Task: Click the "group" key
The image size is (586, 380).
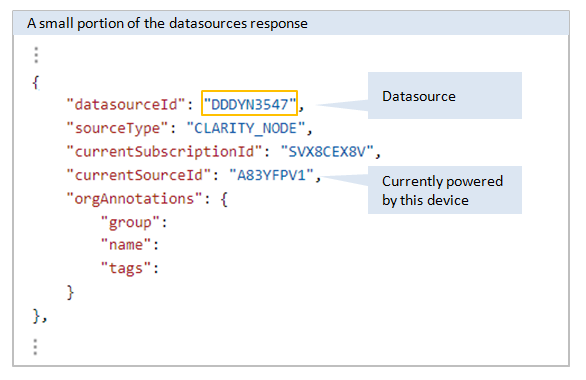Action: click(x=130, y=222)
